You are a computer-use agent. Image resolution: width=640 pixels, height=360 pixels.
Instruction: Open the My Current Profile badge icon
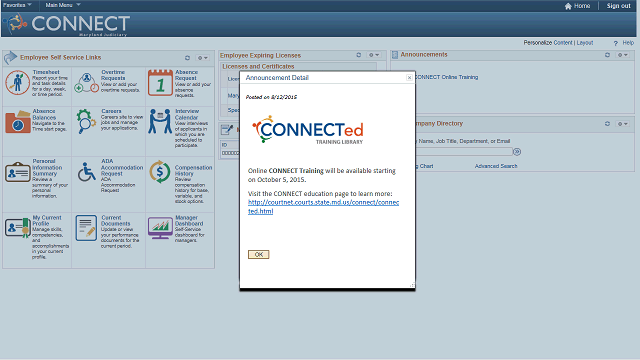(x=18, y=228)
